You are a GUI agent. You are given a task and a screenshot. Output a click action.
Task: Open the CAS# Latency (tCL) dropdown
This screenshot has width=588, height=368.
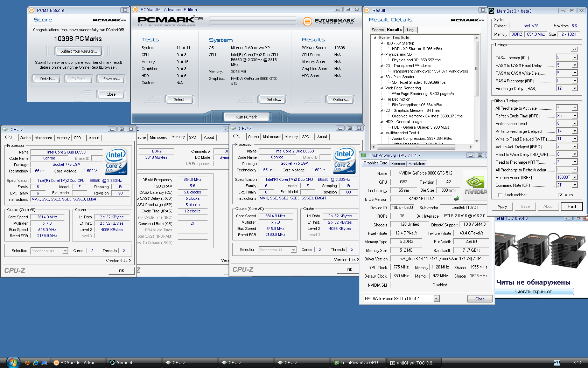[575, 57]
